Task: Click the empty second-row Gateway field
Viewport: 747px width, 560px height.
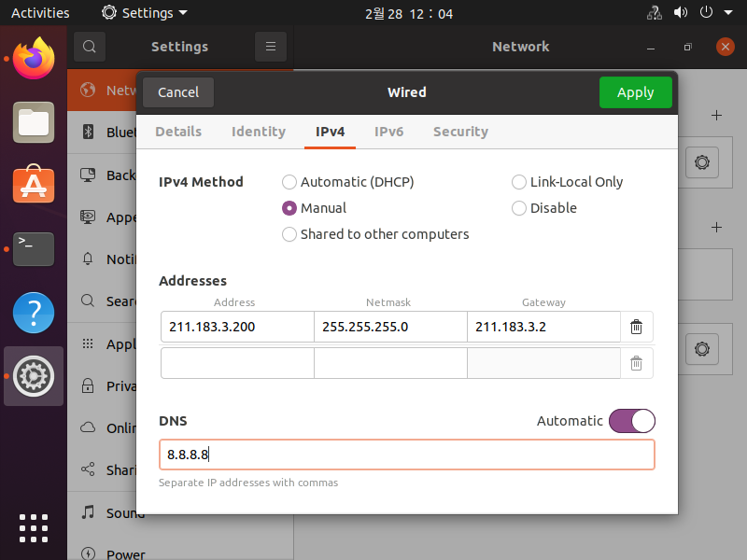Action: tap(543, 363)
